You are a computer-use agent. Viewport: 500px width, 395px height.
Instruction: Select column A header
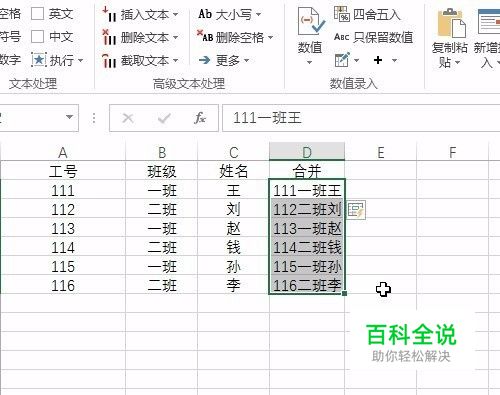point(63,152)
